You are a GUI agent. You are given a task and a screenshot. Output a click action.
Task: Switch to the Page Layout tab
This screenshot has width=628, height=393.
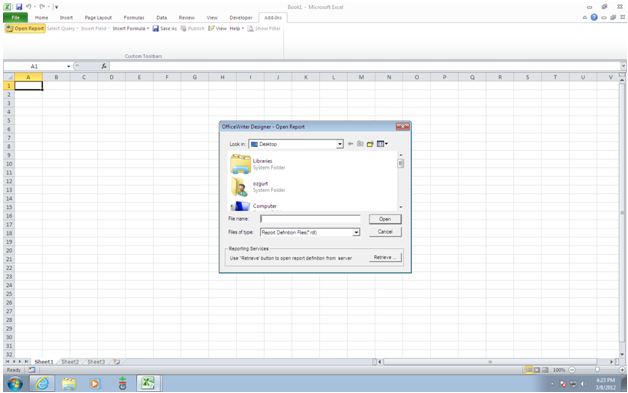tap(98, 18)
